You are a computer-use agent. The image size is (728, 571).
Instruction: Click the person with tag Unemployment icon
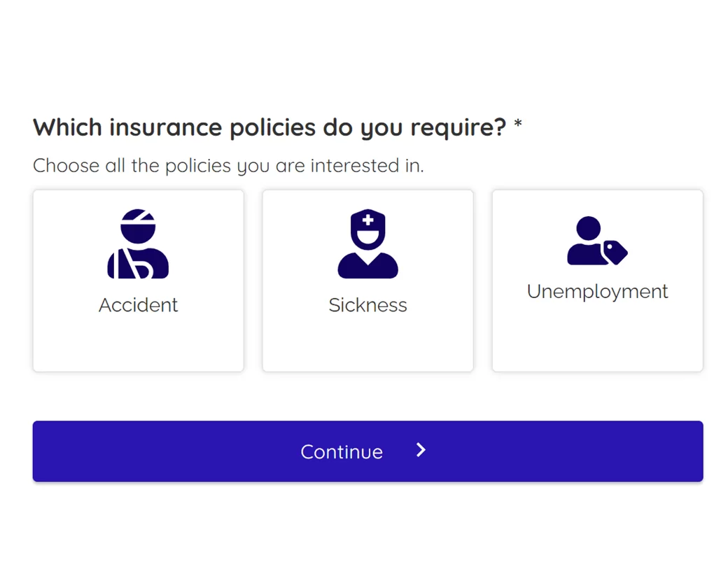coord(596,241)
